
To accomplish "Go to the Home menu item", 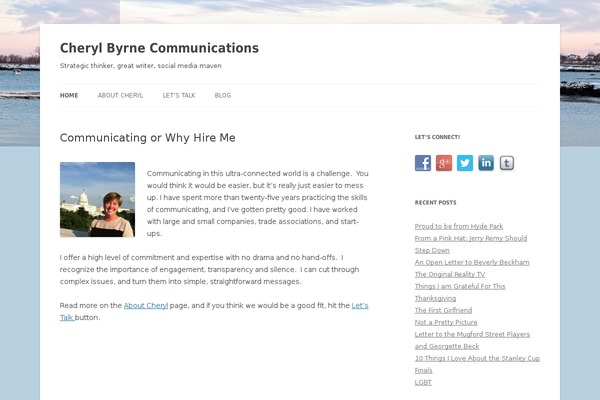I will pos(69,95).
